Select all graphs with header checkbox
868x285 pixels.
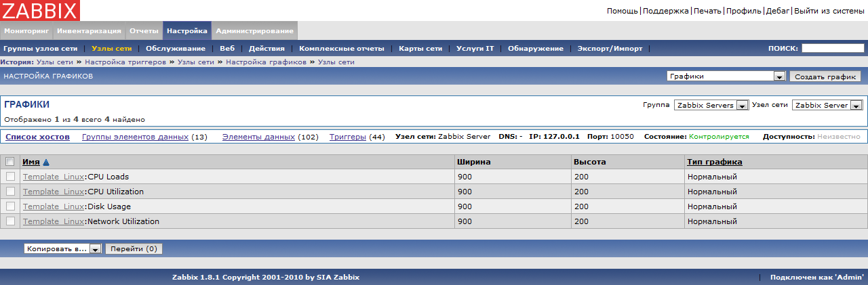point(9,162)
